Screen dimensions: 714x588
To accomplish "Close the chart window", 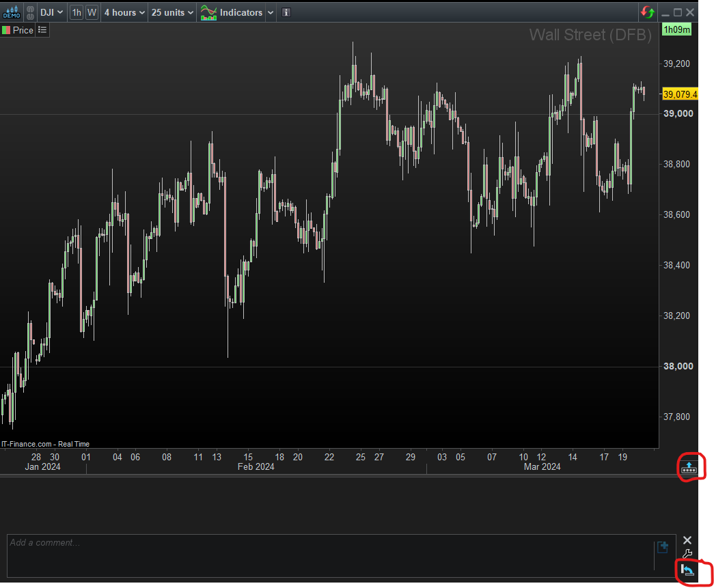I will tap(690, 12).
